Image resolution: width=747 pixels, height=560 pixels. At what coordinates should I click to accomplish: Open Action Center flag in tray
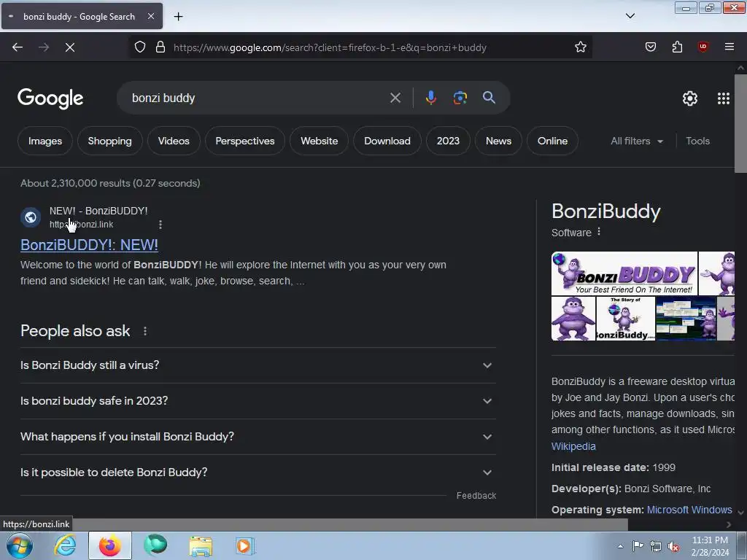pyautogui.click(x=638, y=546)
